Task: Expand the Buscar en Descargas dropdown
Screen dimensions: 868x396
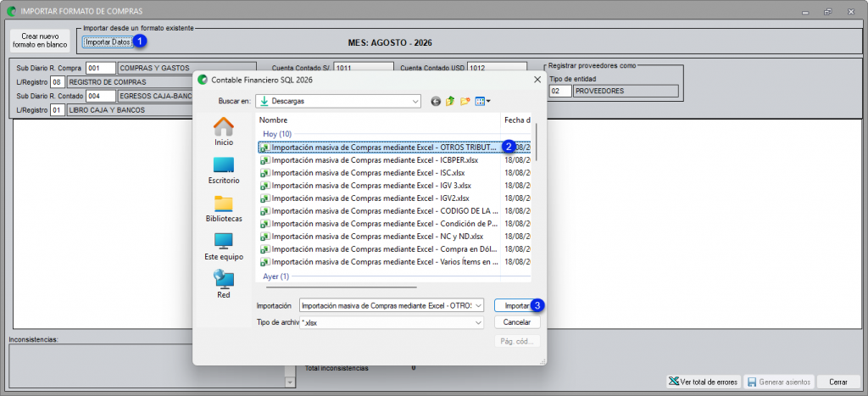Action: [415, 102]
